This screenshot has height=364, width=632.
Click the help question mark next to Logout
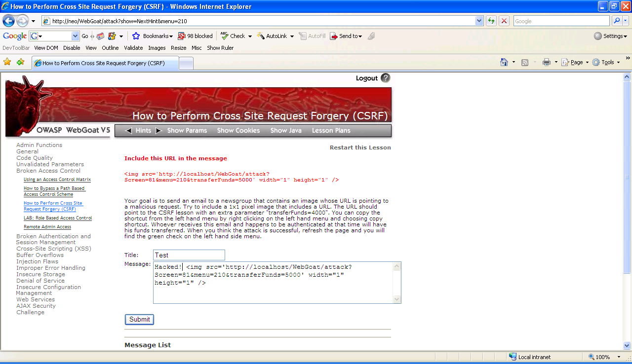[386, 78]
